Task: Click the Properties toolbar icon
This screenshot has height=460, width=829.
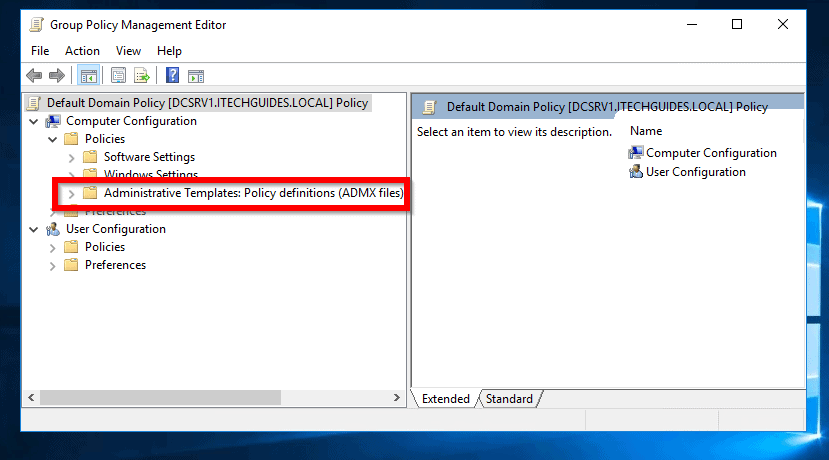Action: coord(119,76)
